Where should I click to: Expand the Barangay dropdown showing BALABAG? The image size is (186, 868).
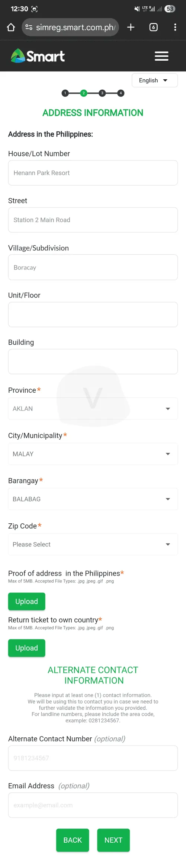pyautogui.click(x=93, y=499)
